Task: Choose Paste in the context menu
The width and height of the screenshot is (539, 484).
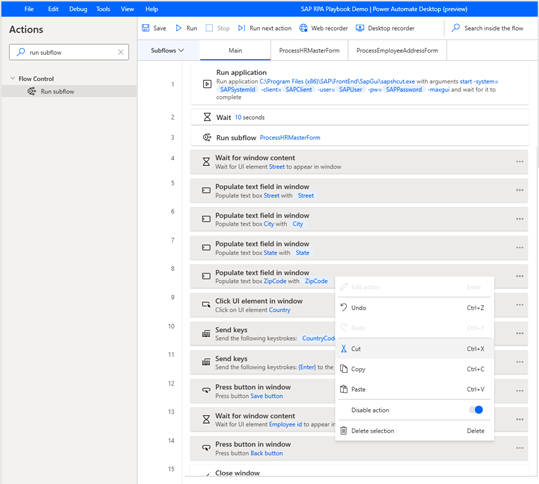Action: tap(414, 389)
